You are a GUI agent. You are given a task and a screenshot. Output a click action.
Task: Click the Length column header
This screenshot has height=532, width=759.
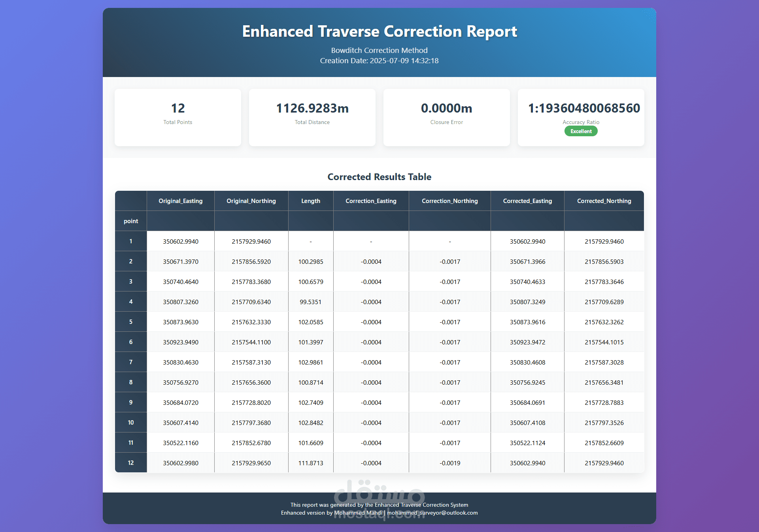pyautogui.click(x=311, y=201)
